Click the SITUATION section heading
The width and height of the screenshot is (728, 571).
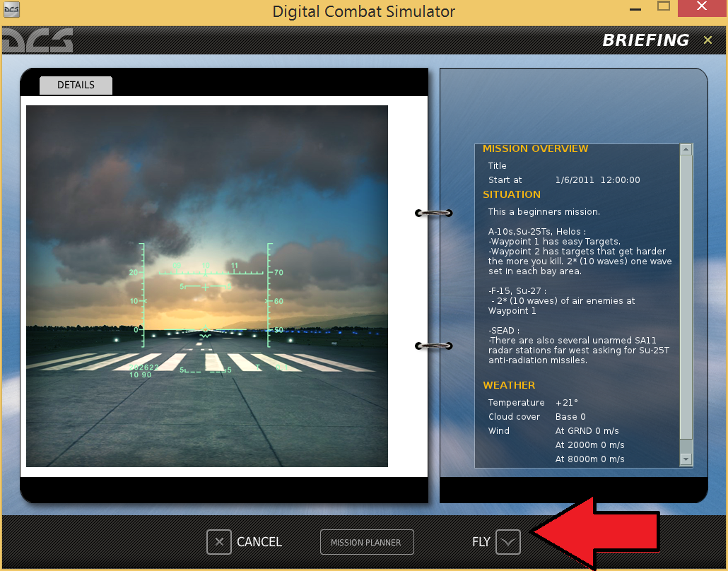pos(512,194)
